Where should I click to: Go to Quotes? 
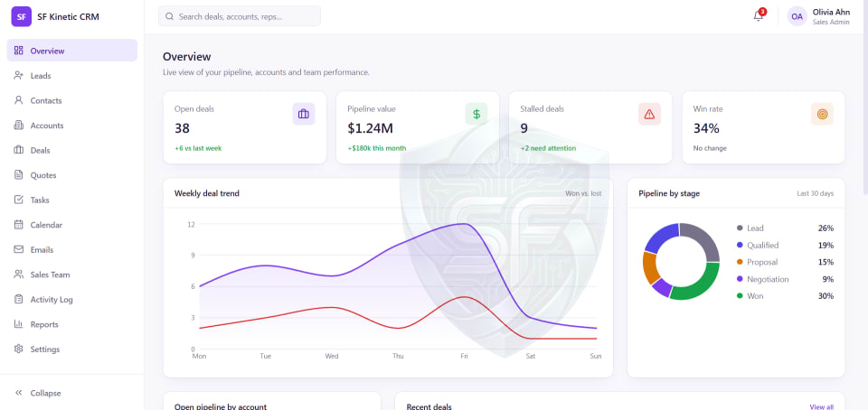(x=72, y=175)
